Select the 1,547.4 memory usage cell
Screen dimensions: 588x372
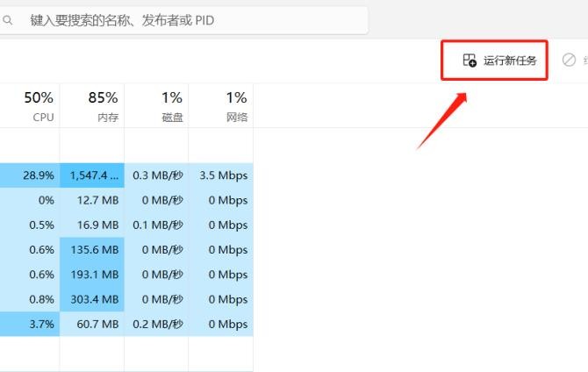[92, 175]
